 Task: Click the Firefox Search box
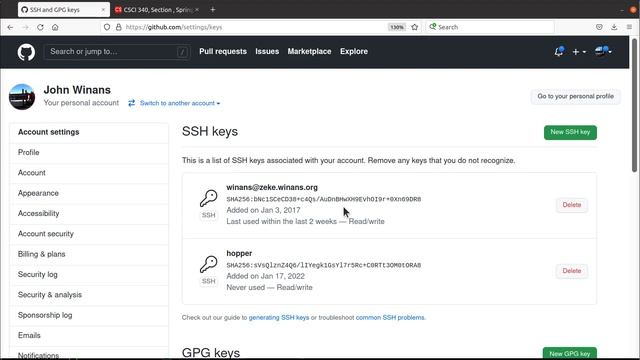[x=490, y=27]
